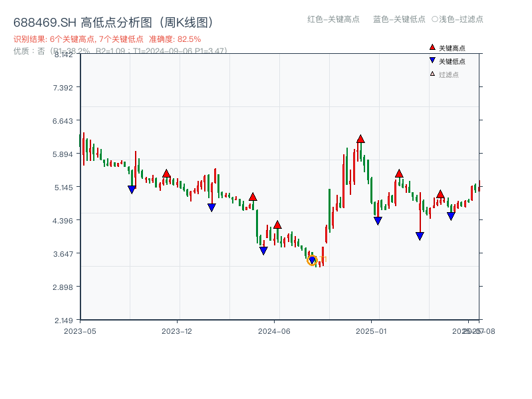Click the 2023-12 x-axis label
Screen dimensions: 532x399
point(176,331)
